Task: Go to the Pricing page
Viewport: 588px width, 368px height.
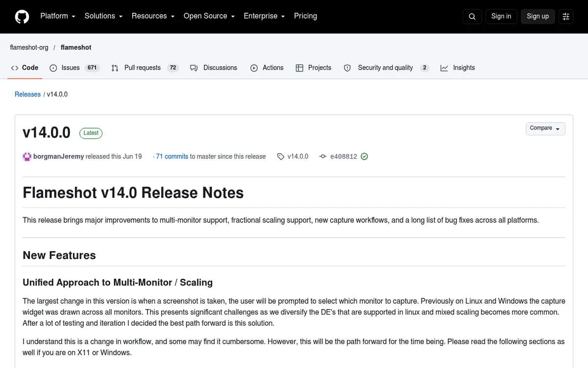Action: [x=305, y=16]
